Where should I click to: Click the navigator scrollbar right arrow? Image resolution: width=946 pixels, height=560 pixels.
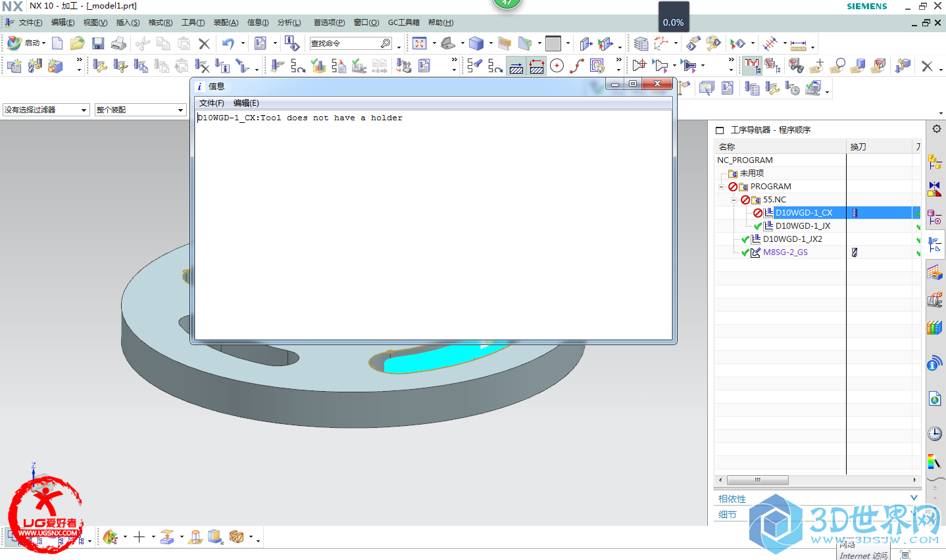pyautogui.click(x=914, y=480)
